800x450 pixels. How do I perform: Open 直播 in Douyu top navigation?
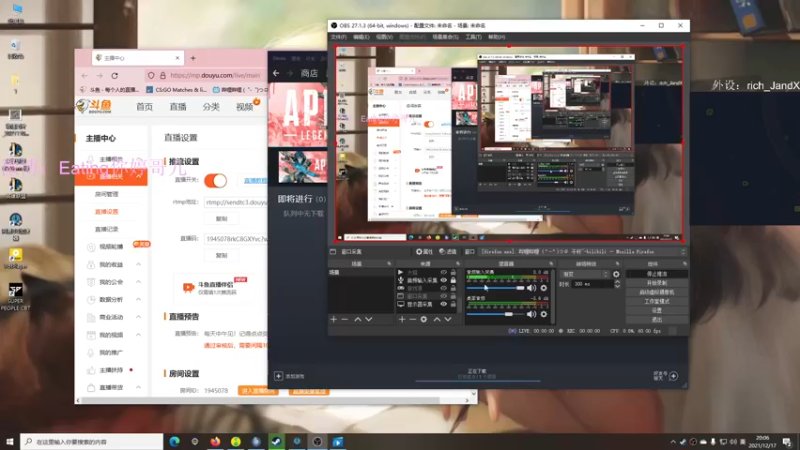[178, 107]
